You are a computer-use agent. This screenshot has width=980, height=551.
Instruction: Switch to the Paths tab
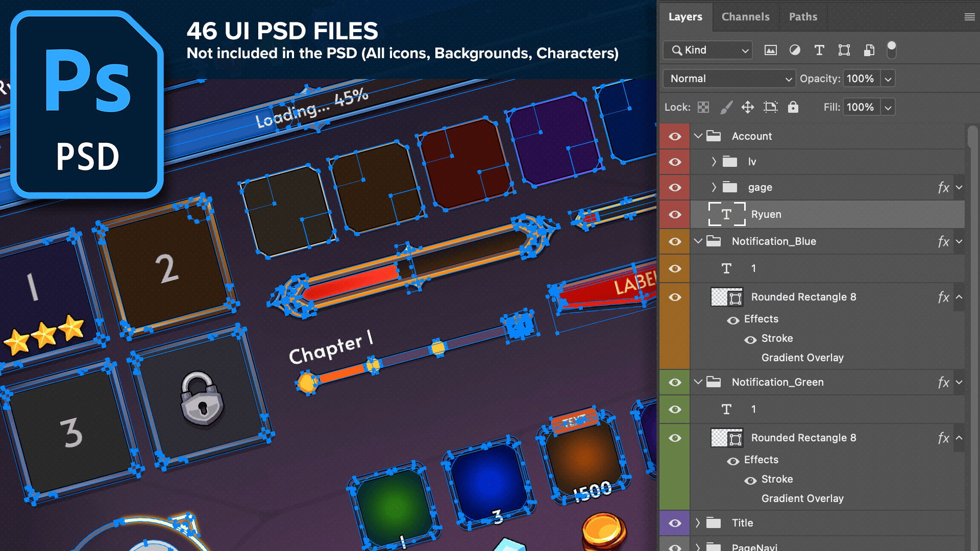[803, 17]
